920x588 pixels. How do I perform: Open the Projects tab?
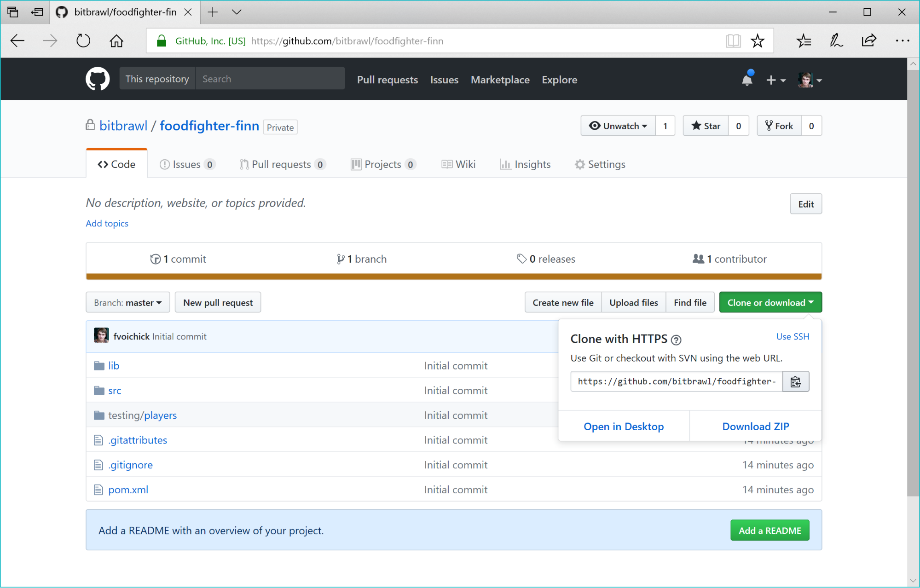tap(383, 164)
